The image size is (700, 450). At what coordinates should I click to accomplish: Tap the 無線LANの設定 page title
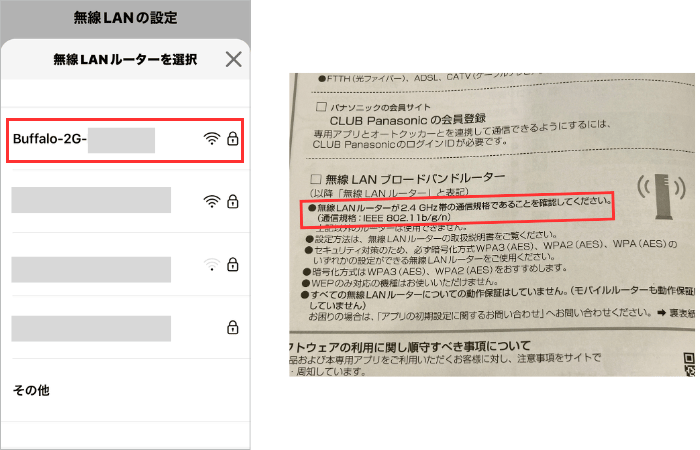[x=125, y=18]
